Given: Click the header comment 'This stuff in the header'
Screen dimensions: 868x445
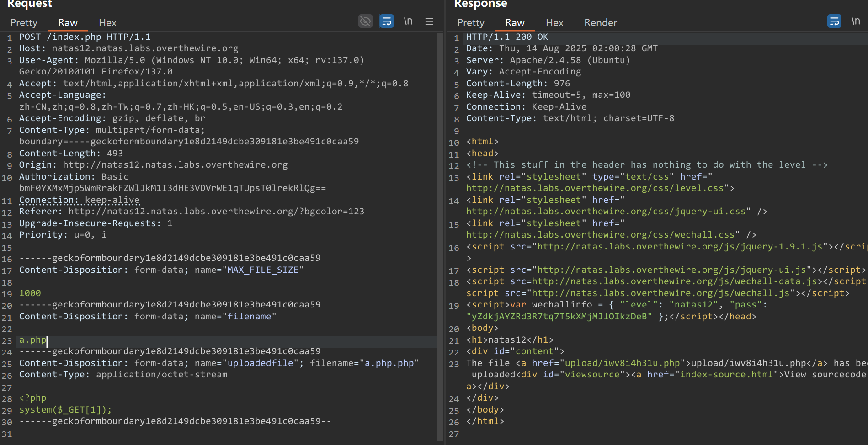Looking at the screenshot, I should coord(647,164).
